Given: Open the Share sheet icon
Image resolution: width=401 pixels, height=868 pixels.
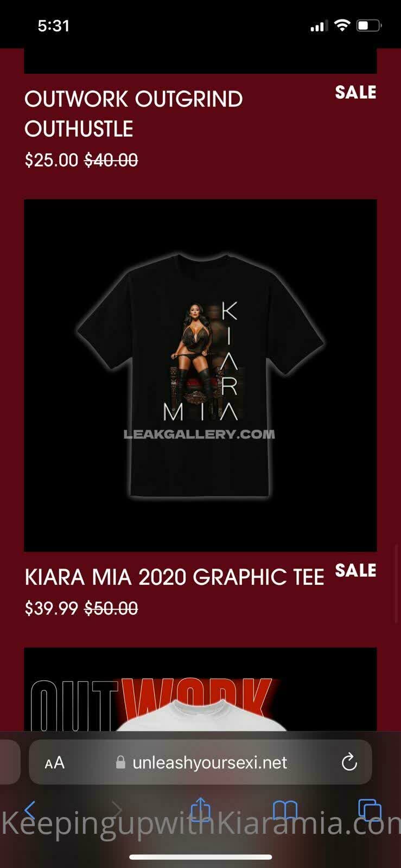Looking at the screenshot, I should [201, 809].
